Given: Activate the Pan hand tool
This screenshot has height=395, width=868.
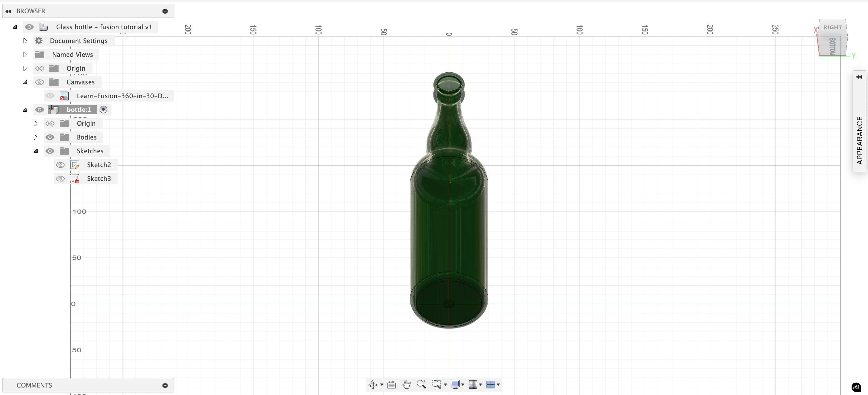Looking at the screenshot, I should tap(406, 385).
